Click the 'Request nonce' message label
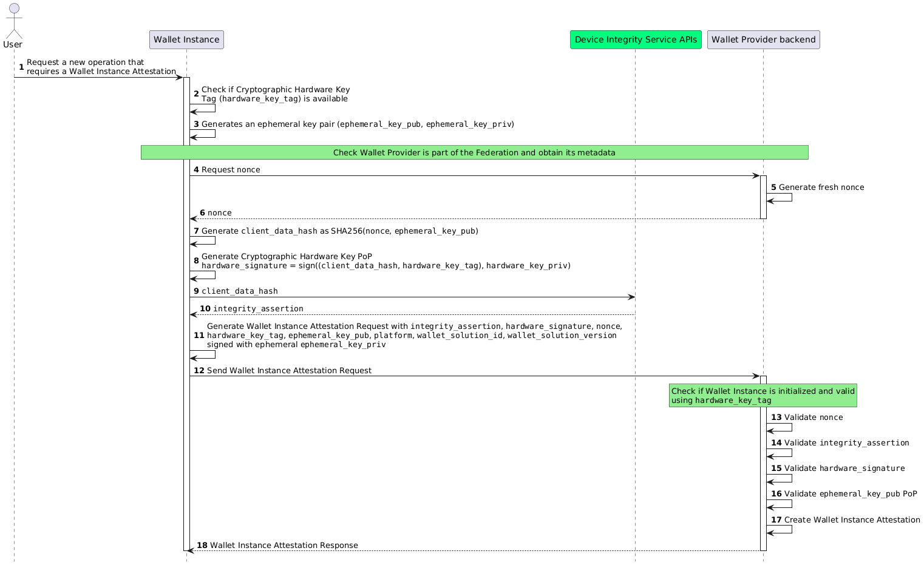 [x=231, y=170]
